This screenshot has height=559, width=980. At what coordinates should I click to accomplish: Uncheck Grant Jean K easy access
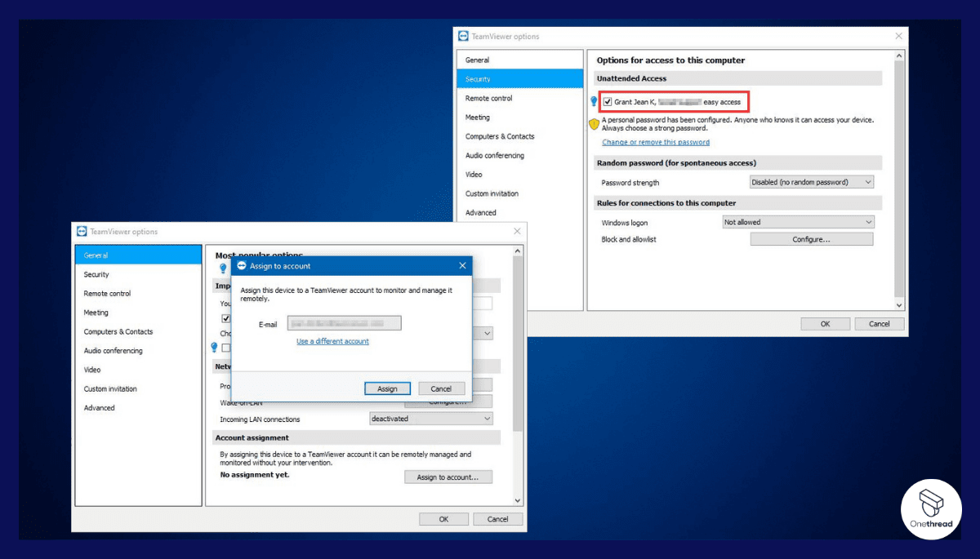[607, 101]
